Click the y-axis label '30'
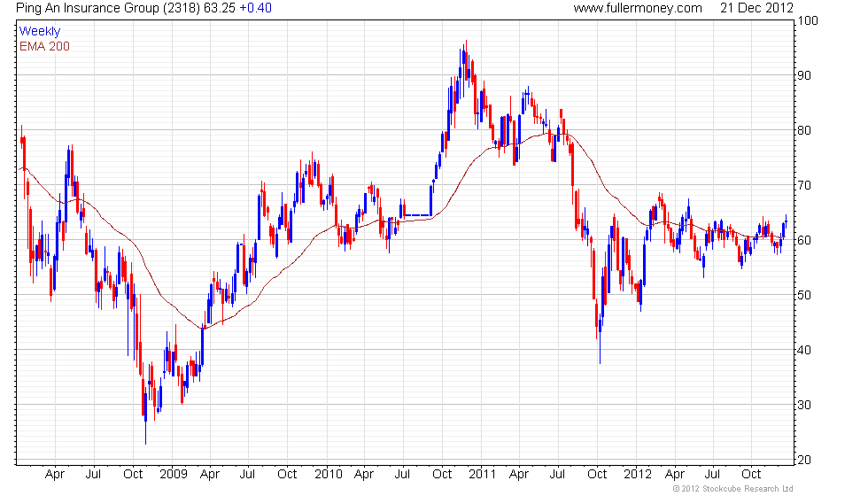This screenshot has height=496, width=868. pos(805,405)
